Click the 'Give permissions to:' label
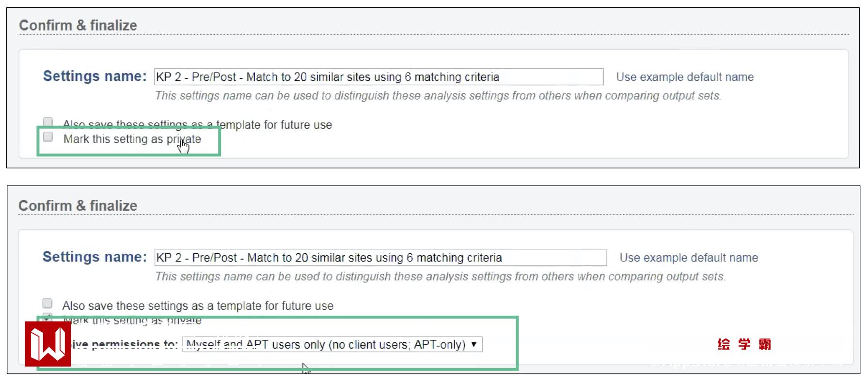868x384 pixels. coord(124,345)
